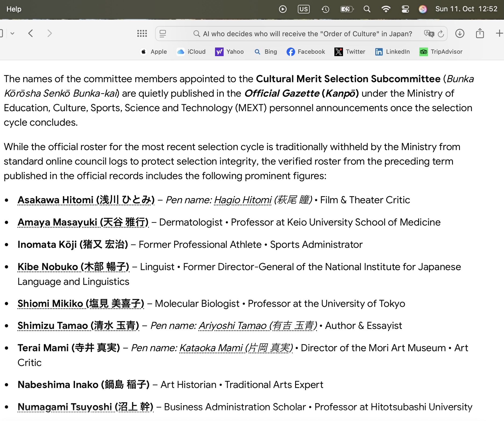This screenshot has height=421, width=504.
Task: Go back to the previous page
Action: tap(31, 34)
